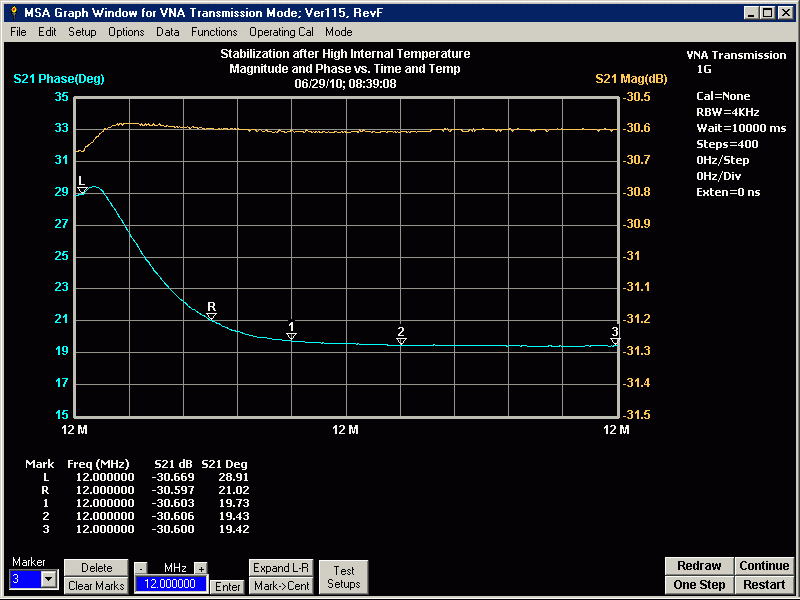Screen dimensions: 800x600
Task: Click the One Step button
Action: tap(699, 585)
